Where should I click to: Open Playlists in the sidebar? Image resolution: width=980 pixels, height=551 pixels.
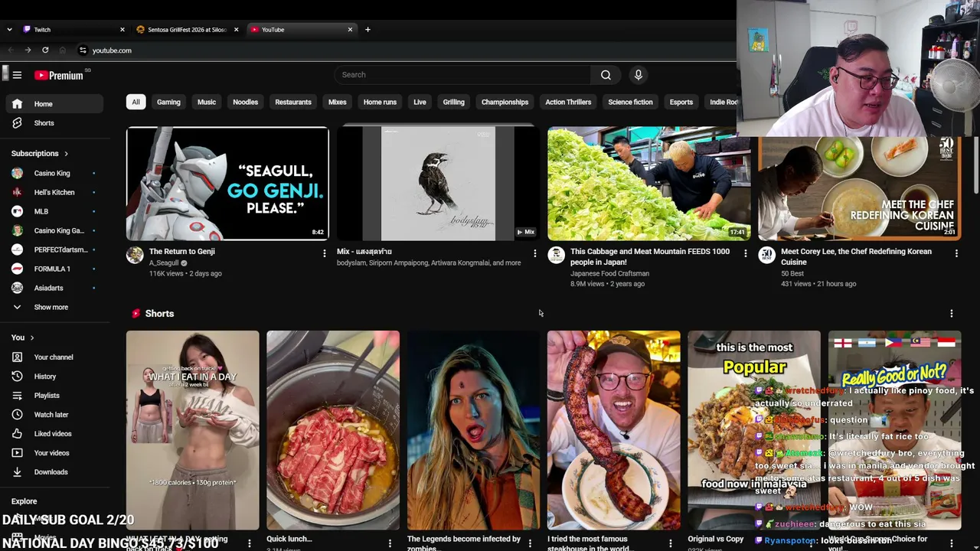54,396
